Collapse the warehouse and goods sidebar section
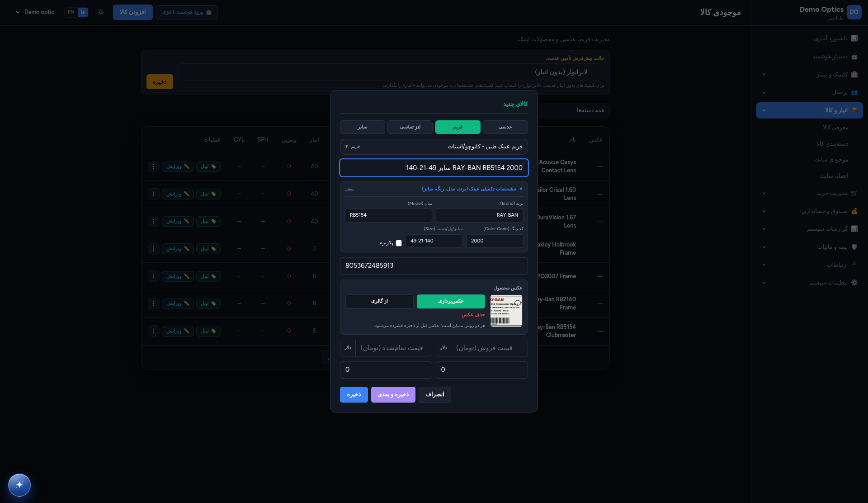 pyautogui.click(x=810, y=110)
